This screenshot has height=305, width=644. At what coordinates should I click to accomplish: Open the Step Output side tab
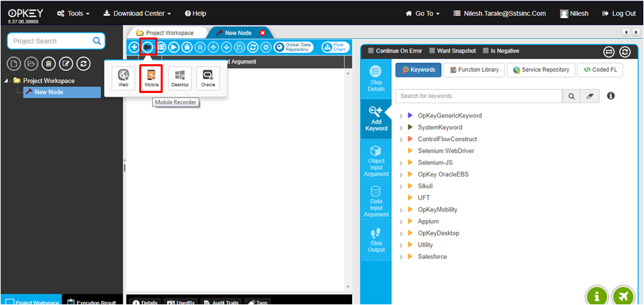[376, 240]
